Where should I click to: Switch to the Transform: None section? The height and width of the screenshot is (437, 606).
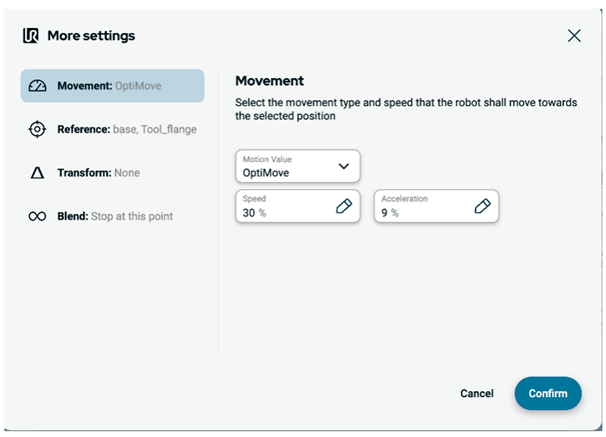point(99,173)
